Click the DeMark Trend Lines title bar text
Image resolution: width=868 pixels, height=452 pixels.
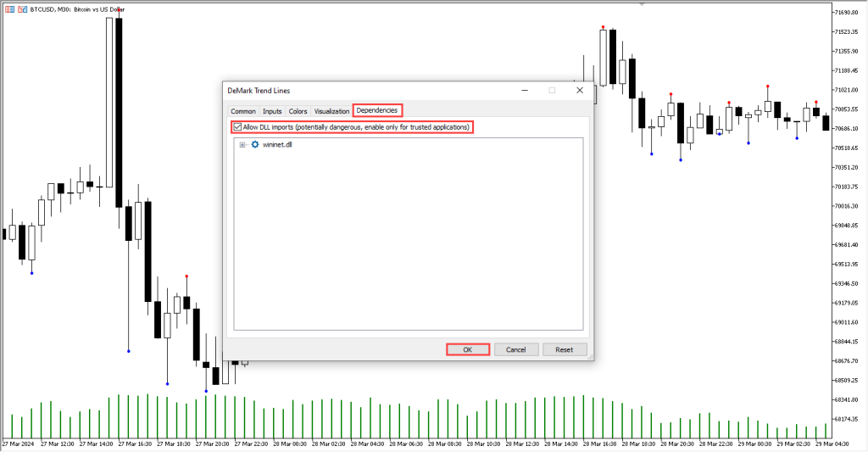click(x=259, y=90)
